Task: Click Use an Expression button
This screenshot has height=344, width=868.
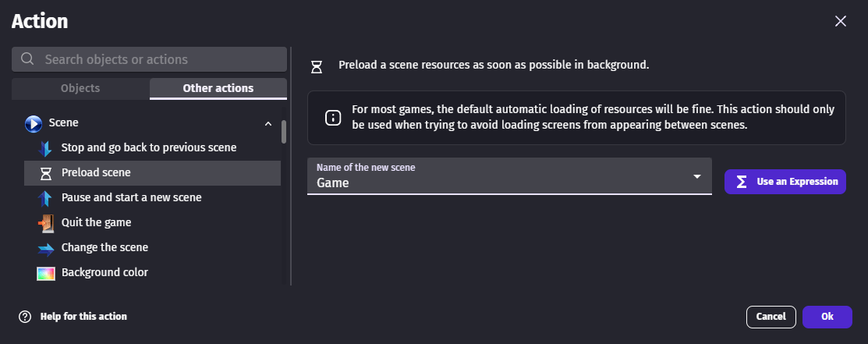Action: (x=785, y=182)
